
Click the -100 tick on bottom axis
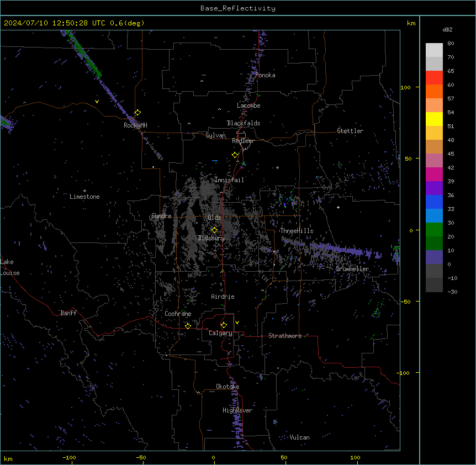coord(69,457)
